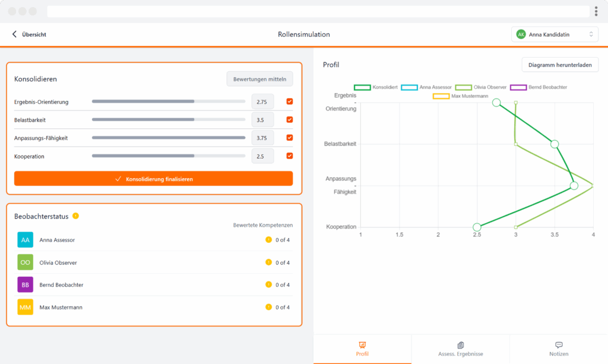The width and height of the screenshot is (608, 364).
Task: Open the Anna Kandidatin candidate dropdown
Action: [x=554, y=34]
